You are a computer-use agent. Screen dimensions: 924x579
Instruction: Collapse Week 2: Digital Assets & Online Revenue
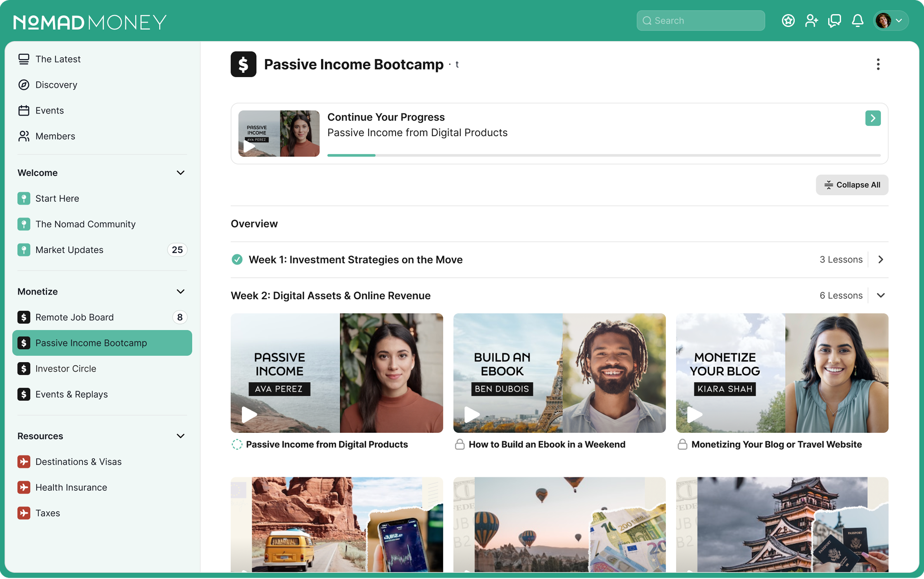(x=881, y=295)
